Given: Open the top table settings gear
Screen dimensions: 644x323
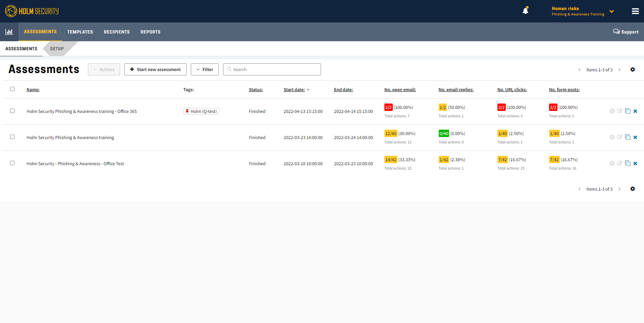Looking at the screenshot, I should point(633,69).
